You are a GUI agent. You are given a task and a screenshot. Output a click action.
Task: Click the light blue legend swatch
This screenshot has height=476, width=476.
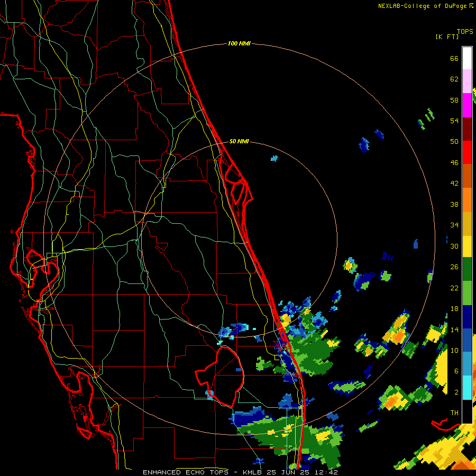tap(467, 364)
